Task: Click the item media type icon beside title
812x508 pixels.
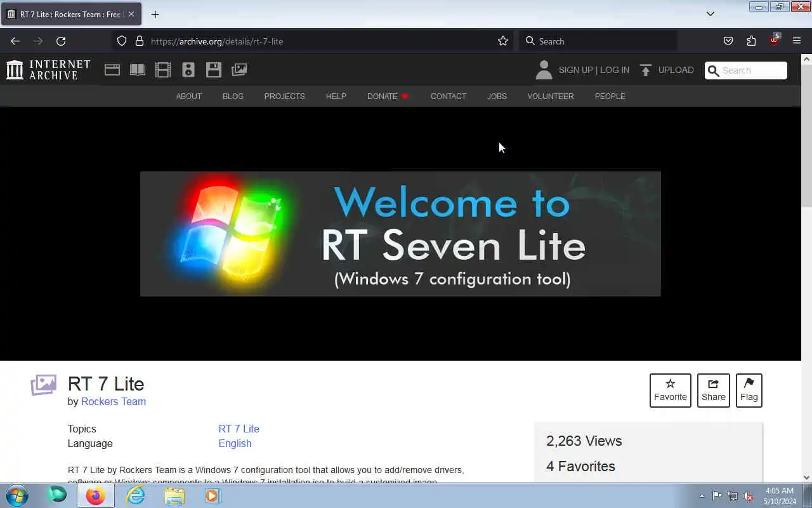Action: 43,385
